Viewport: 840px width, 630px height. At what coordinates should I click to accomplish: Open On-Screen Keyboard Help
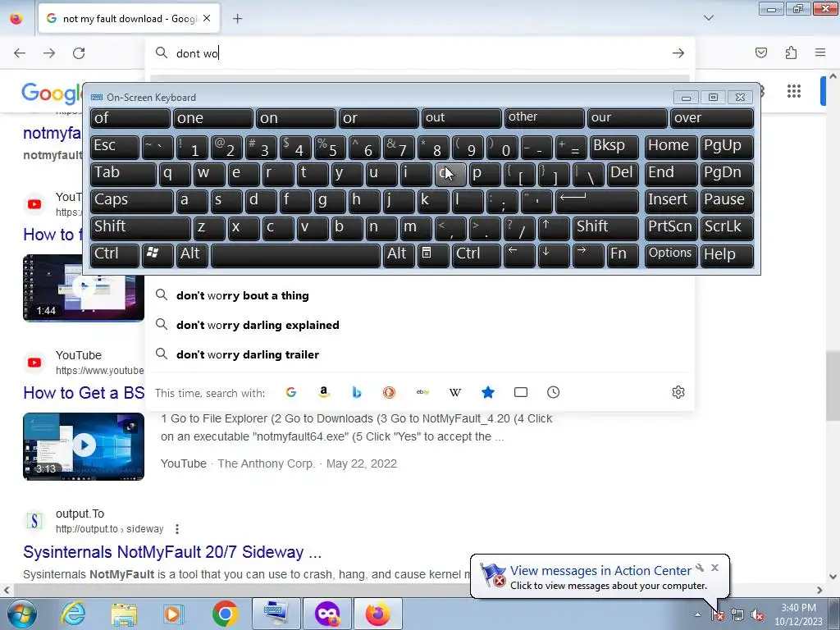(x=727, y=254)
